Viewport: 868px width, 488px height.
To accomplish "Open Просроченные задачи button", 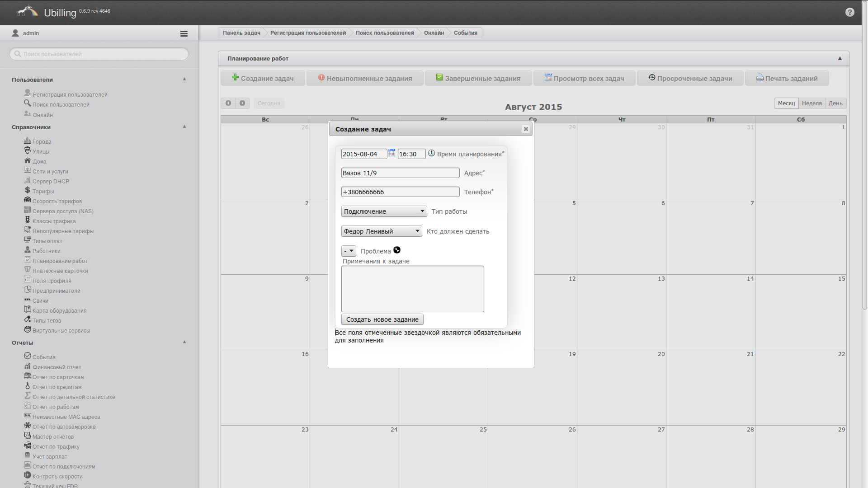I will 690,78.
